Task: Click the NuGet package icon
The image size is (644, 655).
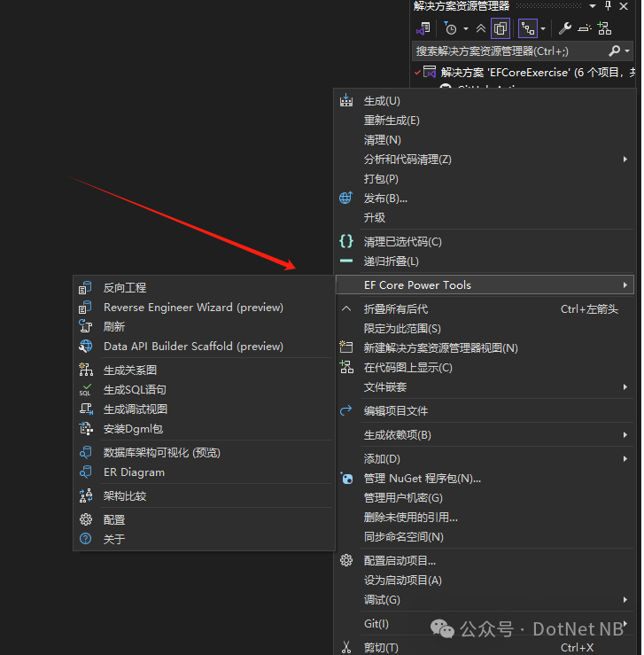Action: coord(346,479)
